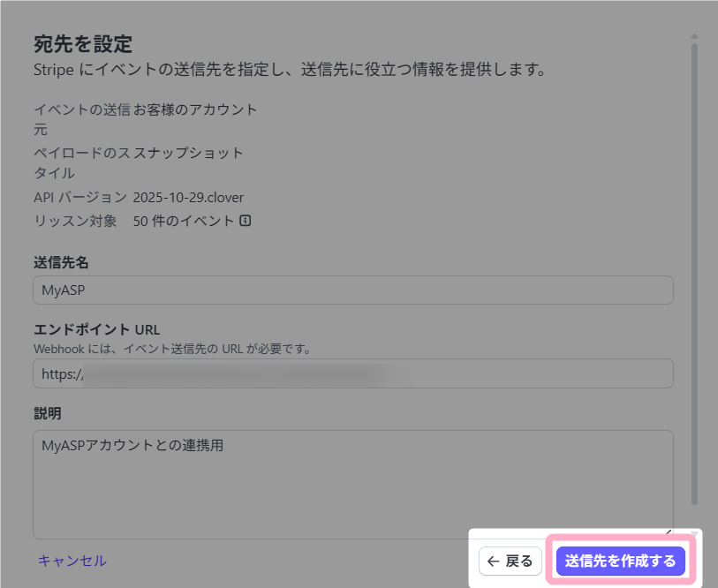Click into the エンドポイント URL input field
The image size is (718, 588).
352,373
